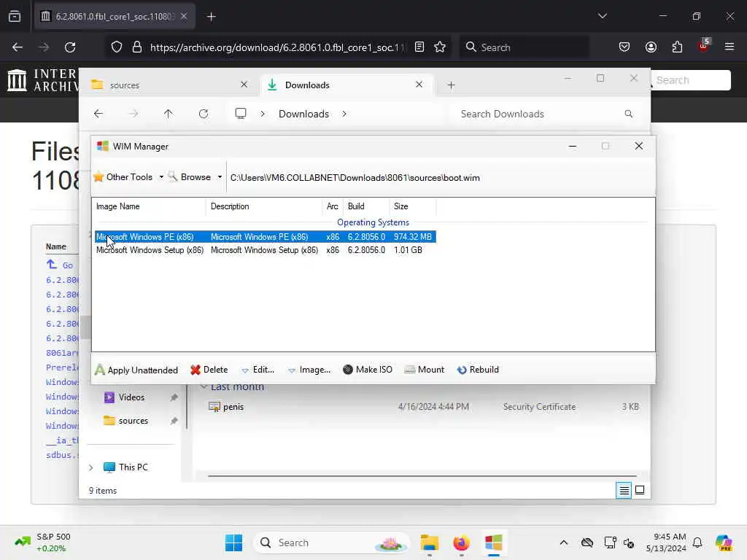Go back in File Explorer

(x=98, y=114)
